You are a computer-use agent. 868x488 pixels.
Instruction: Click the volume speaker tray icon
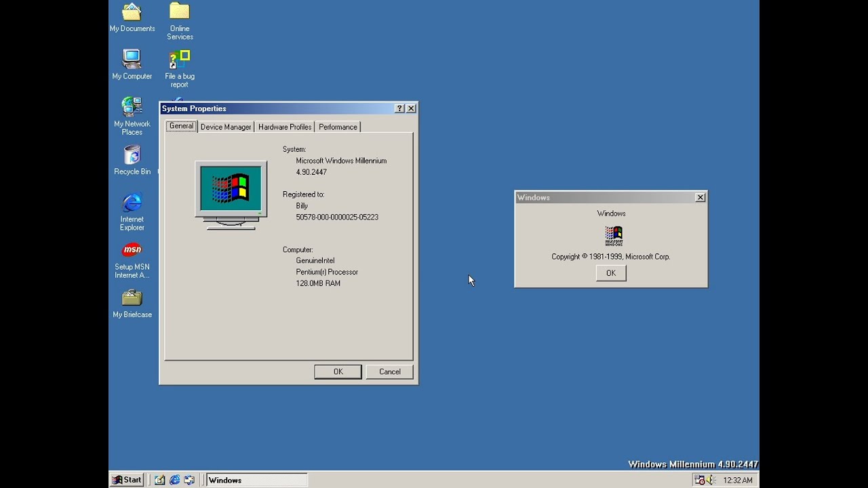click(711, 480)
